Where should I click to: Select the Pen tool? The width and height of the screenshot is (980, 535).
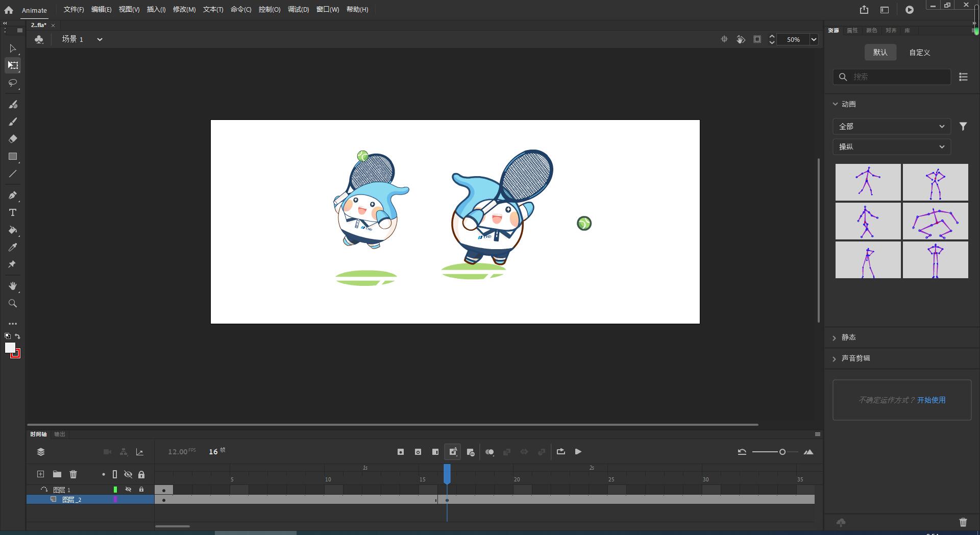[13, 195]
